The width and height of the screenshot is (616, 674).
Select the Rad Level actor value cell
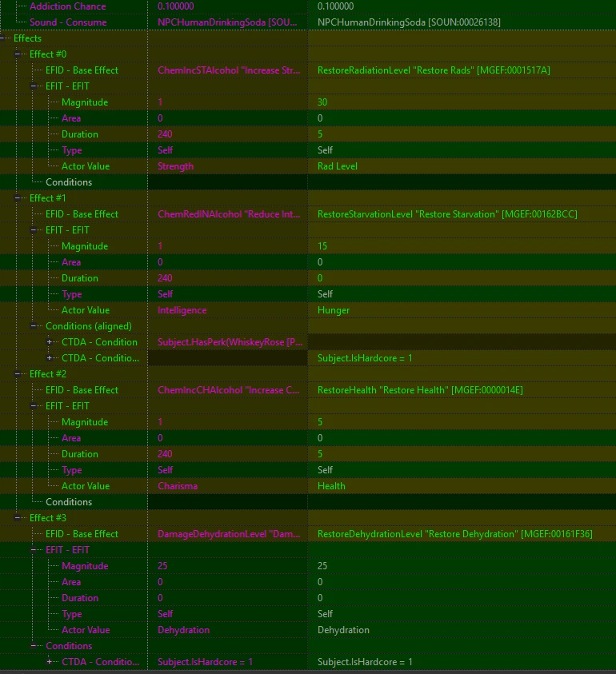click(338, 166)
